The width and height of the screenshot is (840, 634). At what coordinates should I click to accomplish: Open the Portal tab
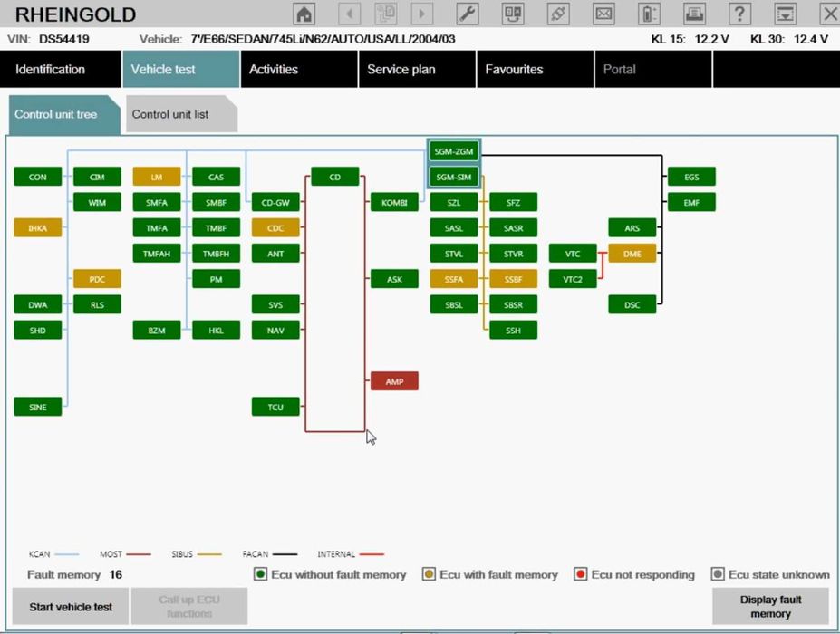point(653,69)
